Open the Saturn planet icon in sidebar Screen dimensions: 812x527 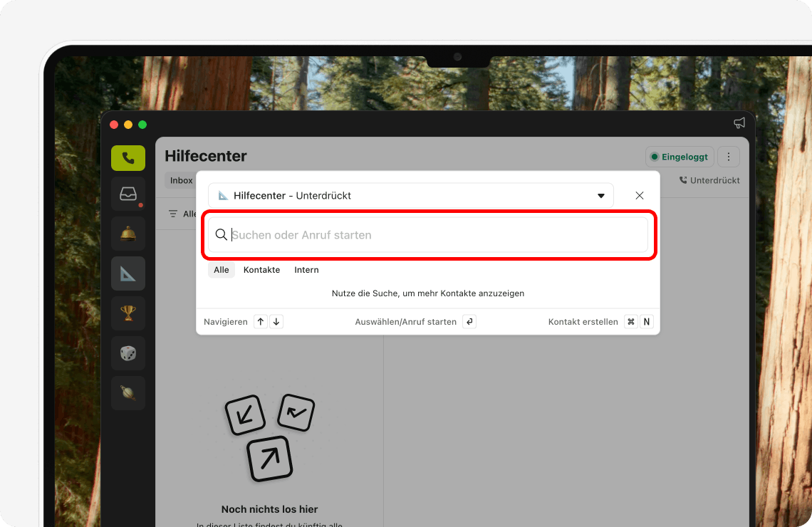127,392
